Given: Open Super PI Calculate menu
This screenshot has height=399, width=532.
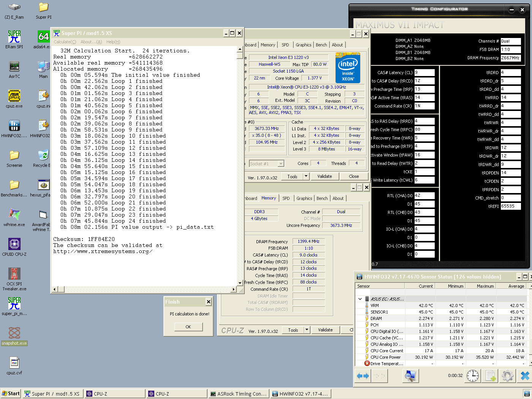Looking at the screenshot, I should [x=65, y=42].
